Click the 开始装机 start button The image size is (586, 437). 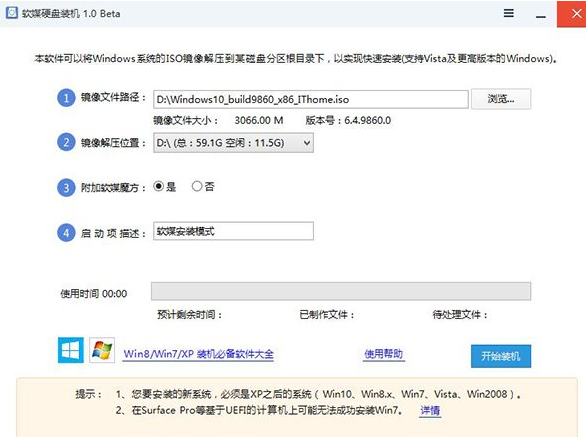click(501, 356)
